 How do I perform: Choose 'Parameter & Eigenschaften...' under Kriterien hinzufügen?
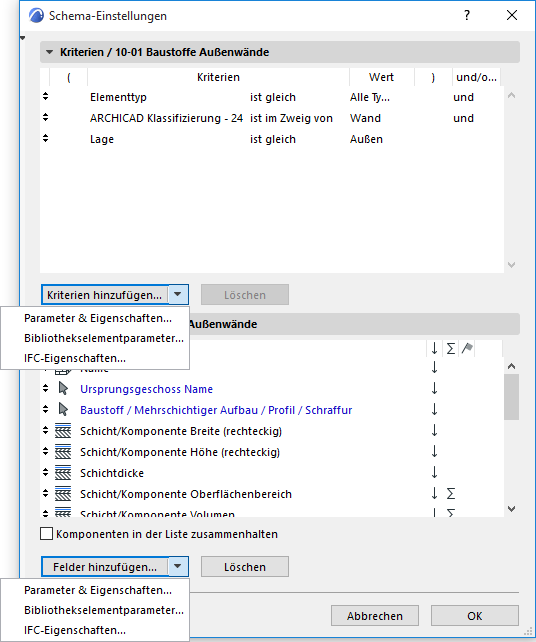[98, 318]
